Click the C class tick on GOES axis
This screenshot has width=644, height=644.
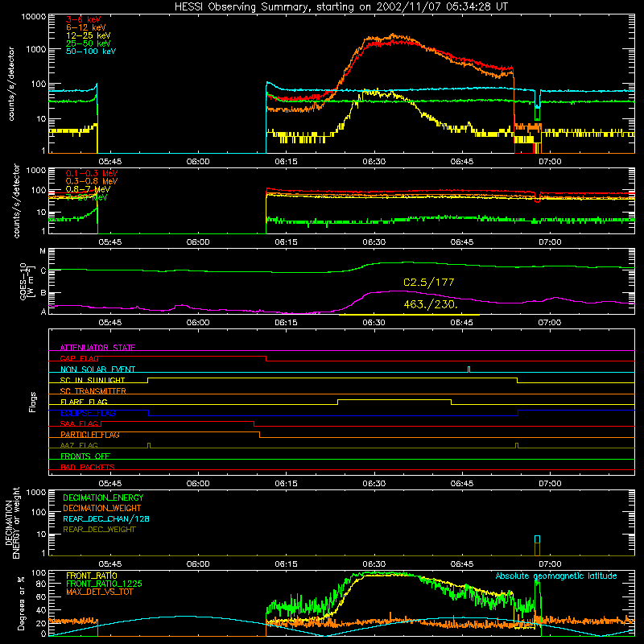pos(43,270)
